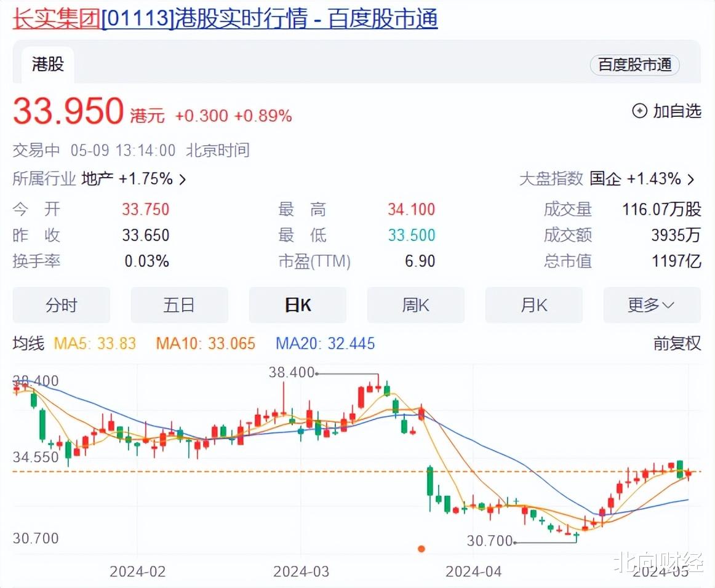715x588 pixels.
Task: Click the 昨收 value 33.650
Action: click(x=145, y=235)
